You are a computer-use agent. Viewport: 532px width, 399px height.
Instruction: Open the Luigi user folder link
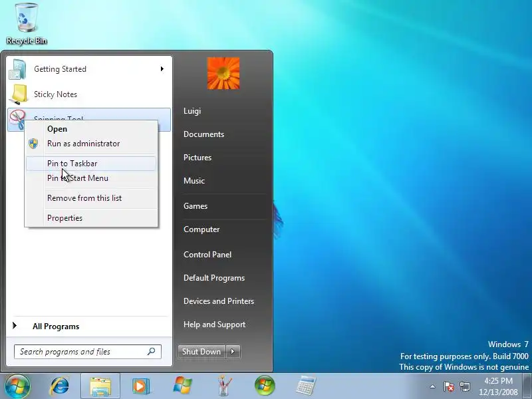coord(192,111)
